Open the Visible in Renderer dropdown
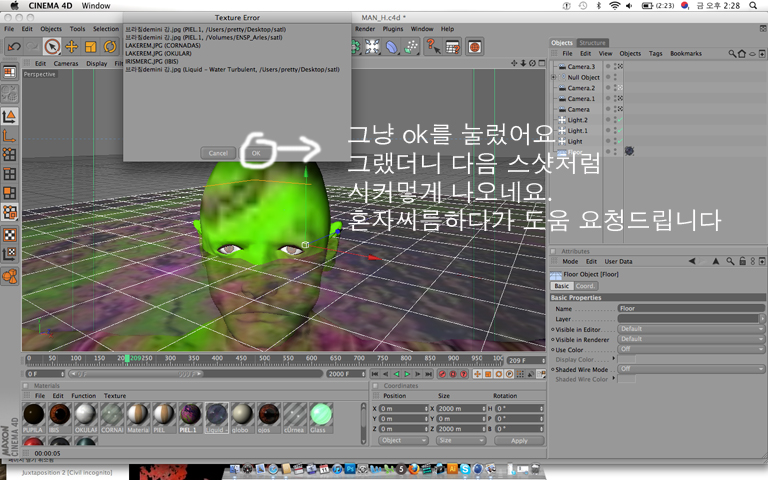768x480 pixels. (x=691, y=339)
